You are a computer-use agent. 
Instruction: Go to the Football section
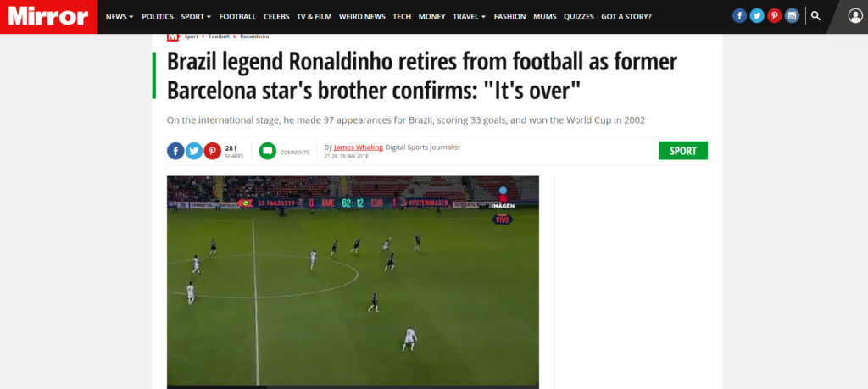tap(237, 17)
